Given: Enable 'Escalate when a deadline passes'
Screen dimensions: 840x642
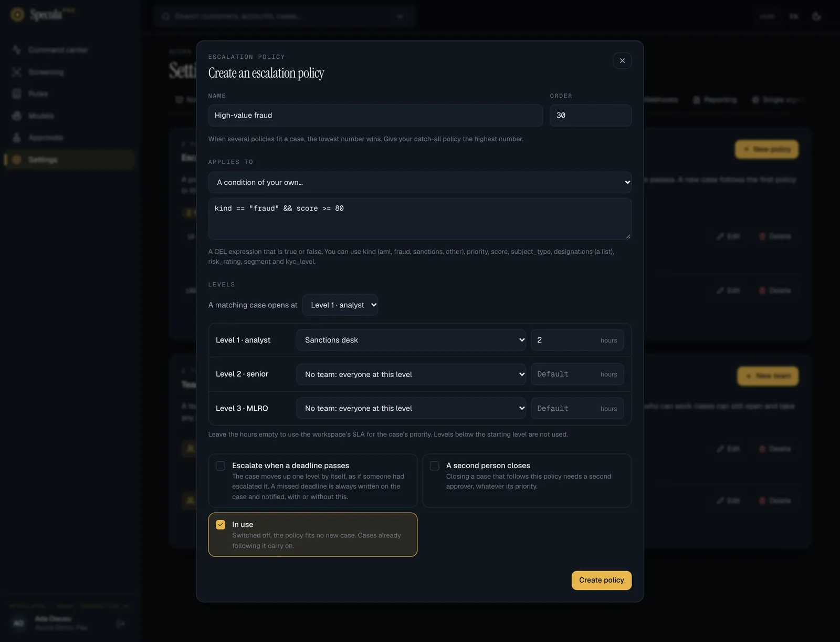Looking at the screenshot, I should coord(220,465).
